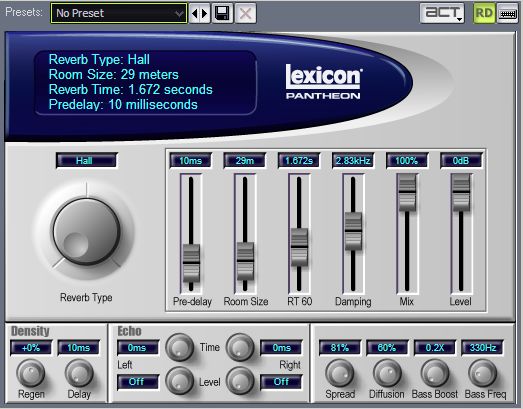This screenshot has width=523, height=409.
Task: Click the previous/next preset arrows
Action: click(199, 13)
